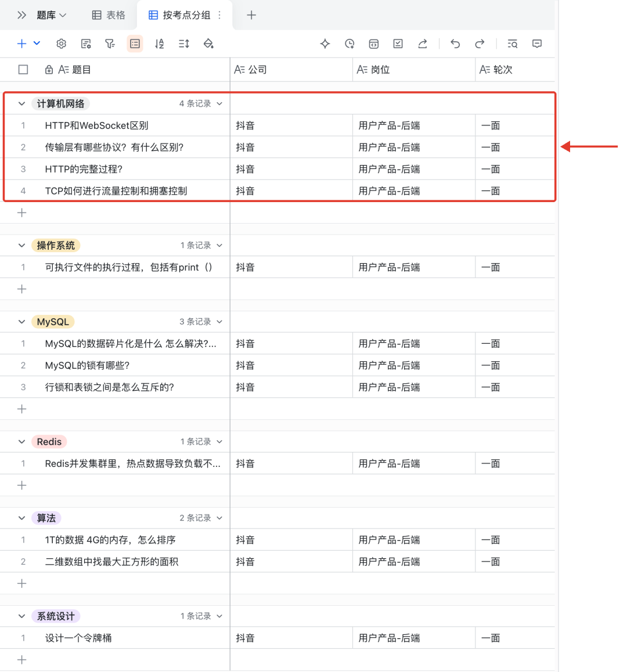The height and width of the screenshot is (672, 627).
Task: Click the lock icon on 题目 column
Action: coord(49,70)
